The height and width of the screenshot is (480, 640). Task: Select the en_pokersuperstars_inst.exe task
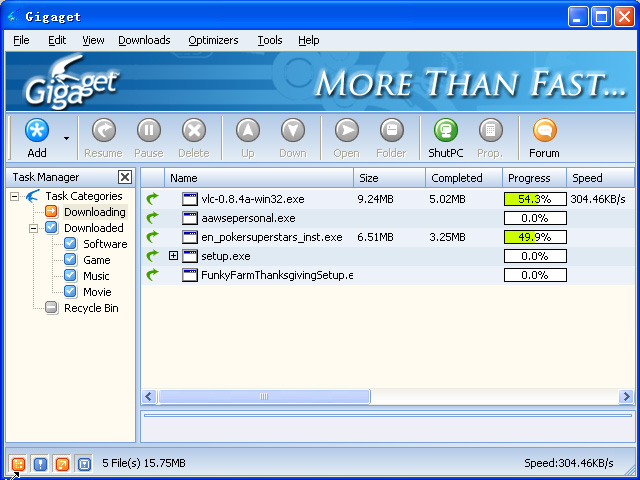pyautogui.click(x=272, y=237)
